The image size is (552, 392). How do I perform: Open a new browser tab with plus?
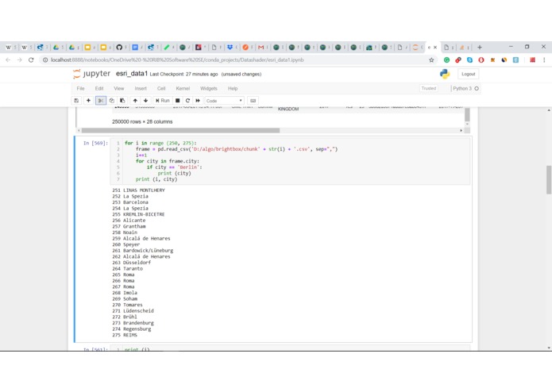pyautogui.click(x=480, y=47)
